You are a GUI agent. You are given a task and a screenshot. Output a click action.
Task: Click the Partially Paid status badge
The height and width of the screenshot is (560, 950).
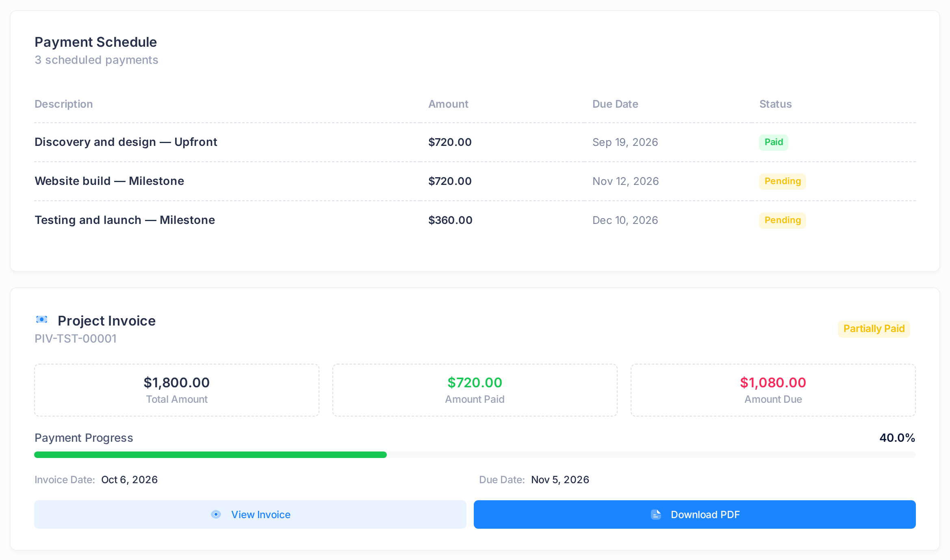[x=874, y=329]
